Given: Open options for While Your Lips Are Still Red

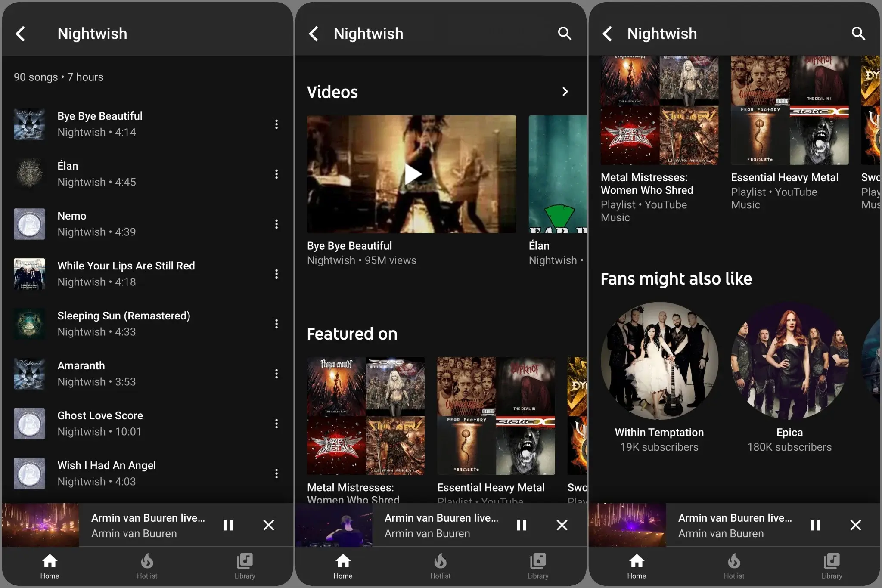Looking at the screenshot, I should 276,274.
